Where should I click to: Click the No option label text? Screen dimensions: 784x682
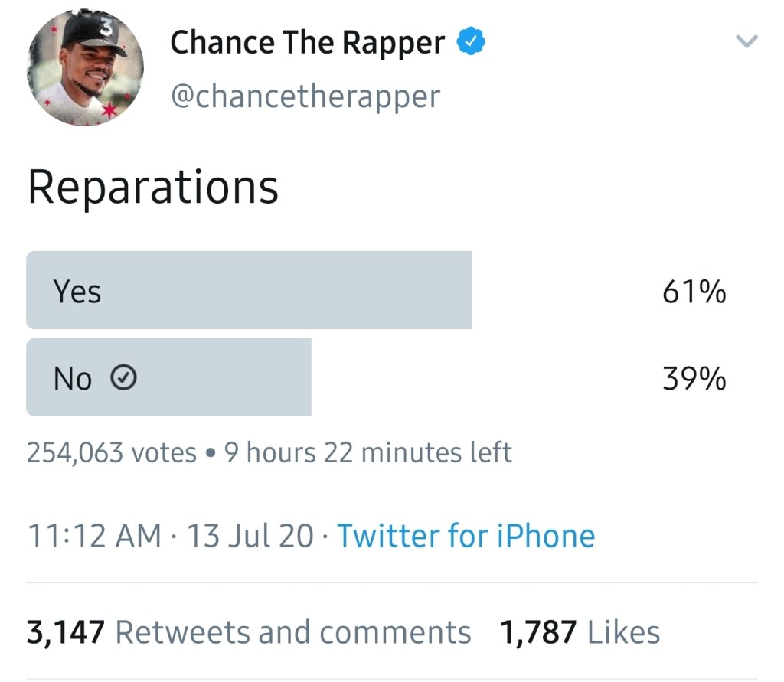[x=73, y=378]
